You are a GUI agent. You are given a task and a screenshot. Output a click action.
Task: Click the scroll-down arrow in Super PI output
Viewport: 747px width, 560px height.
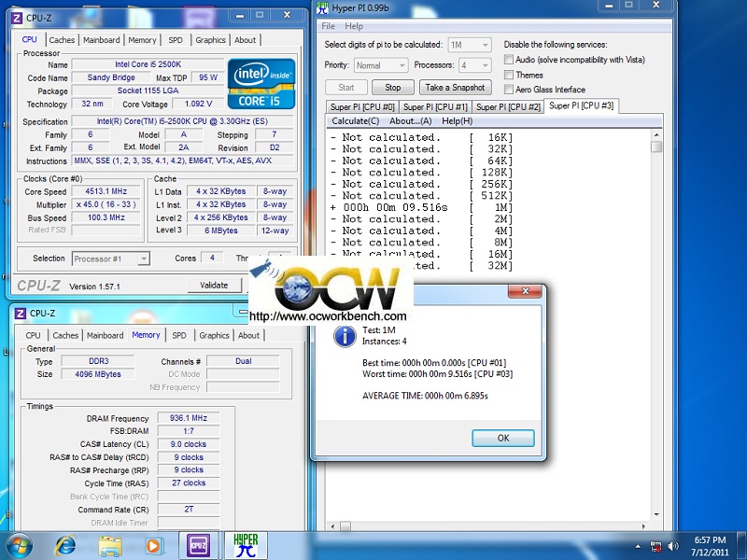656,514
